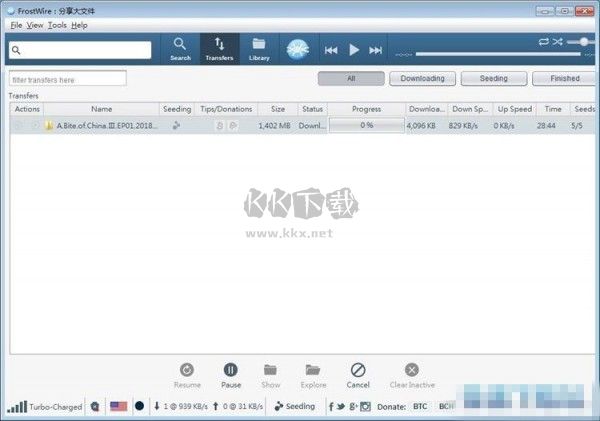
Task: Click the dark circle firewall status icon
Action: coord(139,406)
